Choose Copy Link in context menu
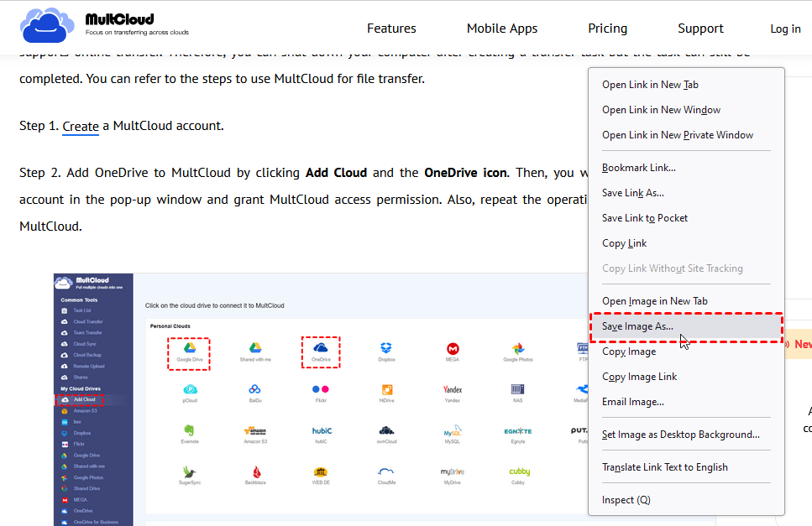This screenshot has height=526, width=812. (x=686, y=243)
